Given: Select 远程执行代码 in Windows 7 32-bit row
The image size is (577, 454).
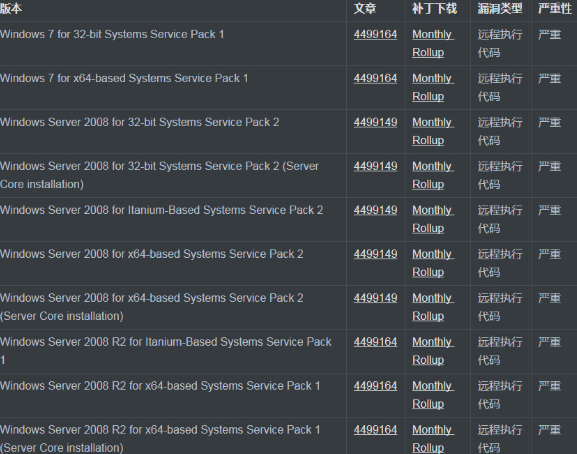Looking at the screenshot, I should coord(500,43).
